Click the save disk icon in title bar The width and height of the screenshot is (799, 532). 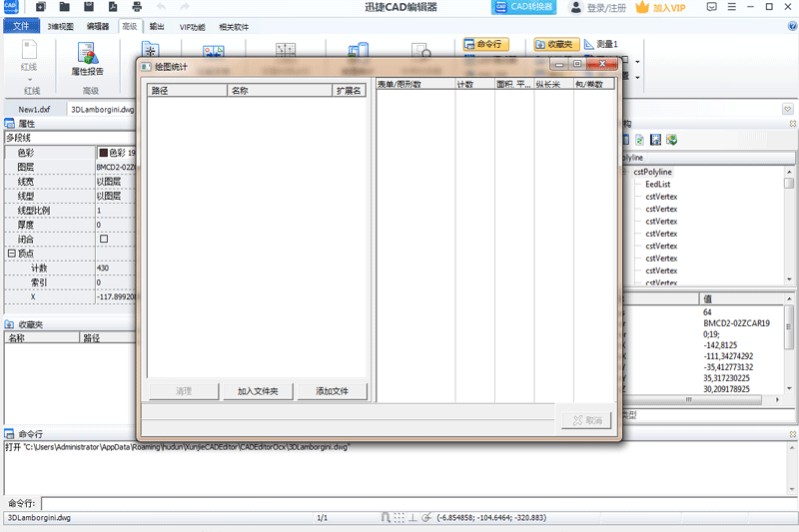click(x=89, y=7)
